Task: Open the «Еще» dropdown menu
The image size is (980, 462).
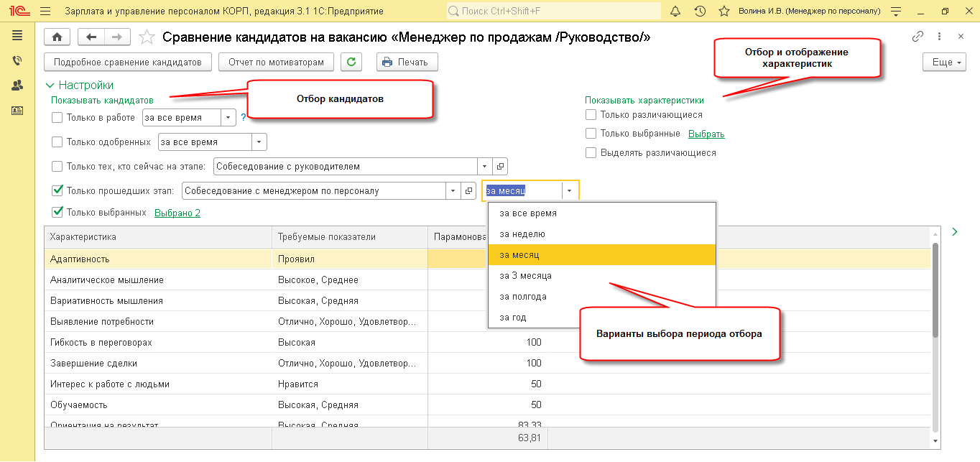Action: (944, 62)
